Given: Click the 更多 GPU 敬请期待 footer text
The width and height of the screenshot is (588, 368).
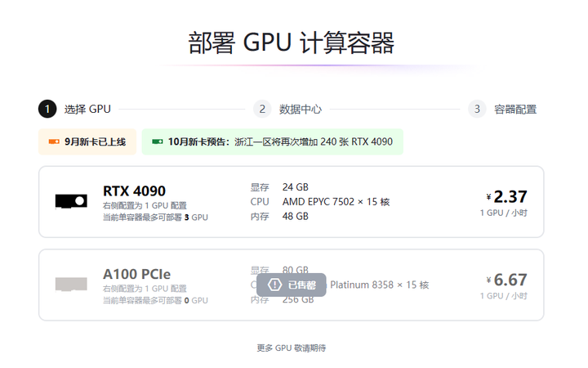Looking at the screenshot, I should 292,348.
